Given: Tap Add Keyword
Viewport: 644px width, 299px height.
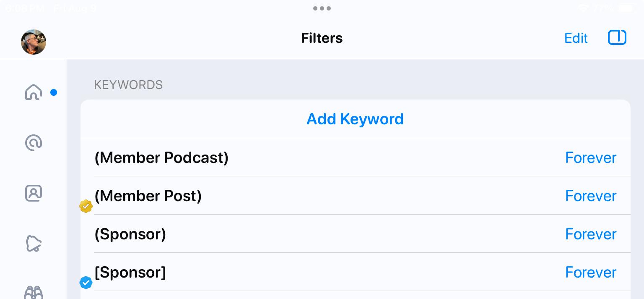Looking at the screenshot, I should [355, 119].
